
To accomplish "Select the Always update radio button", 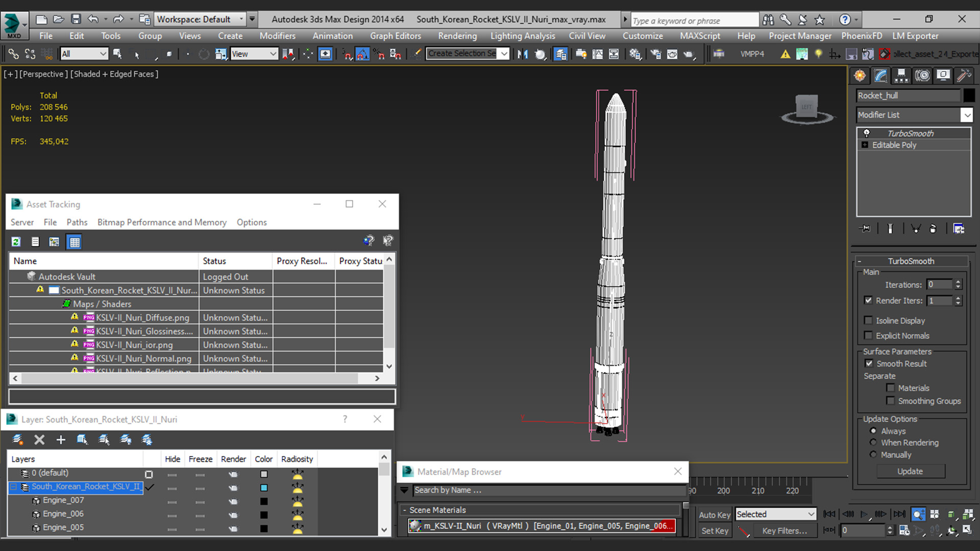I will (x=873, y=431).
